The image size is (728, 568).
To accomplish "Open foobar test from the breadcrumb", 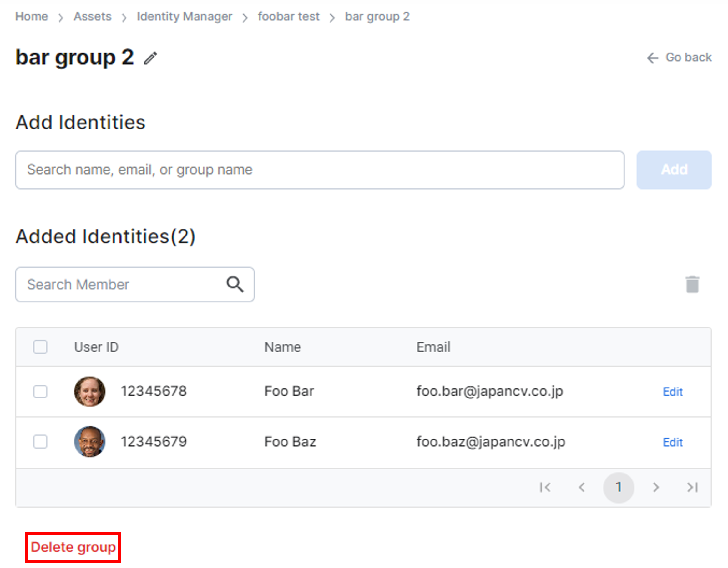I will [289, 16].
